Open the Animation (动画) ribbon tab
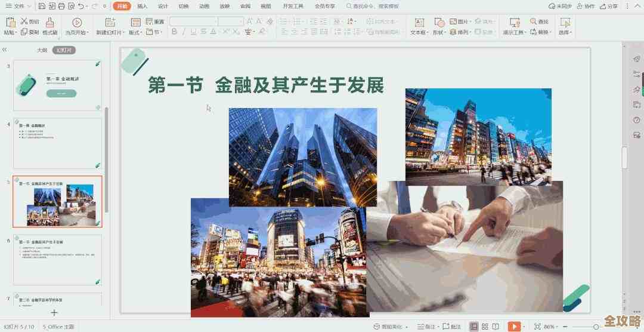 [204, 6]
